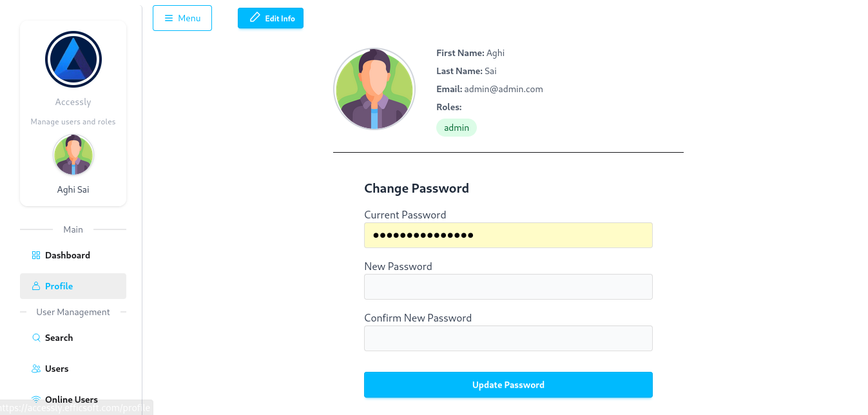Click the Profile person icon
Viewport: 868px width, 415px height.
pos(36,286)
